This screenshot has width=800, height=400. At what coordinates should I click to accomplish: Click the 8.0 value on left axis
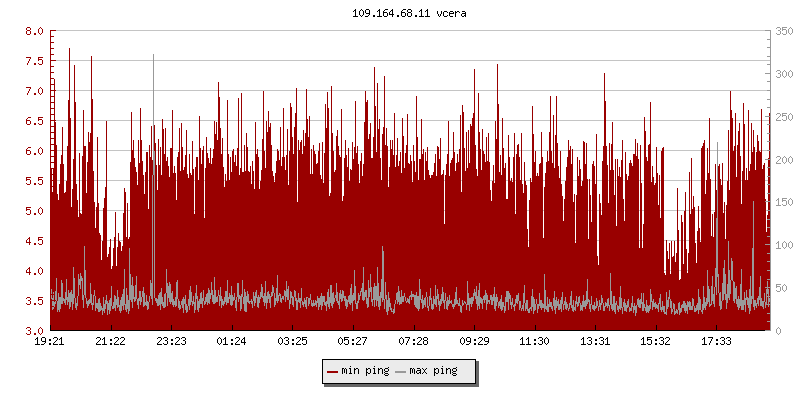(x=34, y=31)
